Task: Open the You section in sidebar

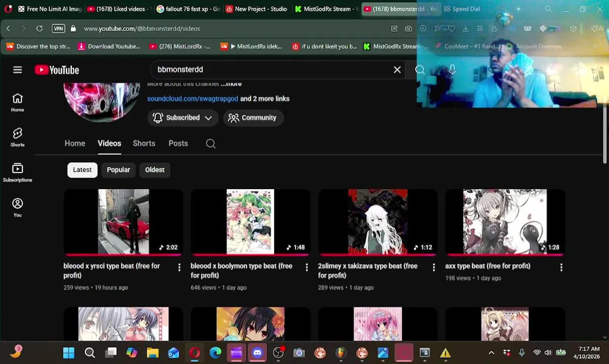Action: pyautogui.click(x=17, y=207)
